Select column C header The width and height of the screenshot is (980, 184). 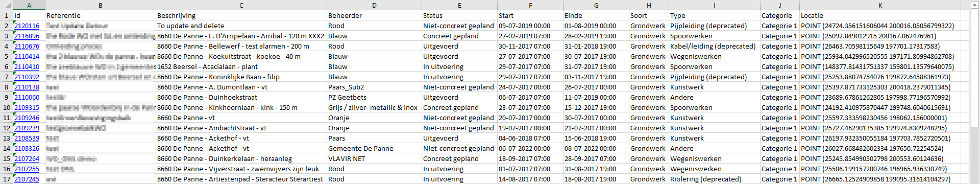click(x=241, y=5)
